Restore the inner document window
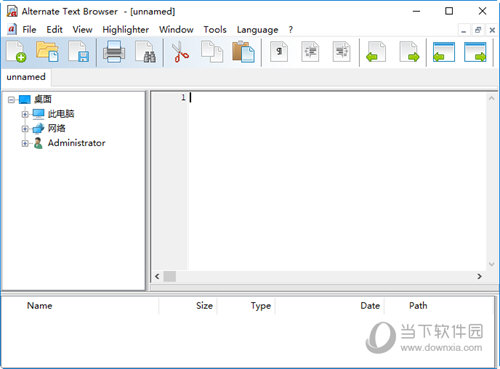500x369 pixels. [478, 30]
